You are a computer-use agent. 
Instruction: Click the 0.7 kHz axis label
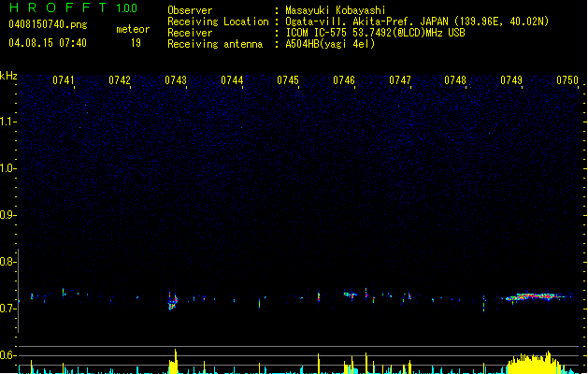coord(7,309)
